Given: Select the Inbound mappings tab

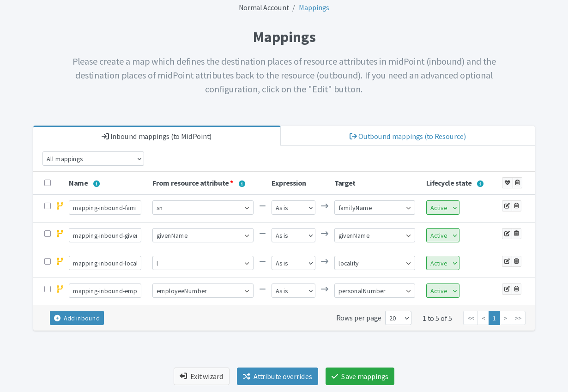Looking at the screenshot, I should (x=157, y=136).
